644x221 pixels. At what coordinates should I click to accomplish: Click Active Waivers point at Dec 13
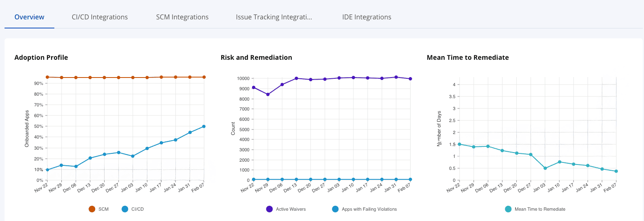click(296, 78)
